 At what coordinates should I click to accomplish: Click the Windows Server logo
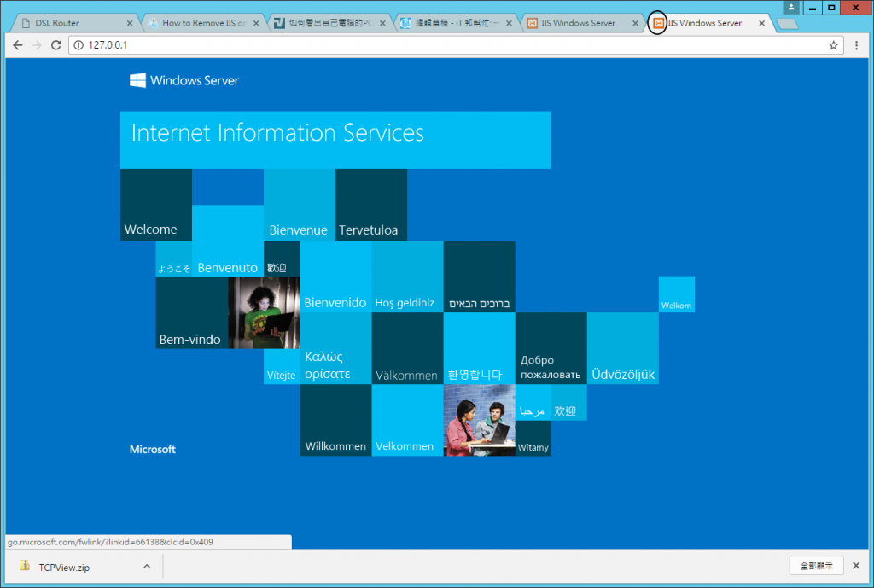coord(184,80)
